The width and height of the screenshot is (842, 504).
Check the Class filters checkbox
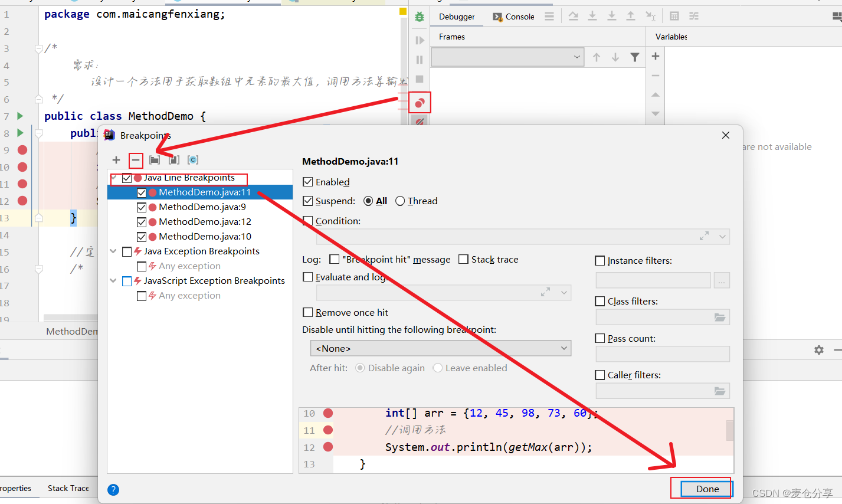coord(600,301)
